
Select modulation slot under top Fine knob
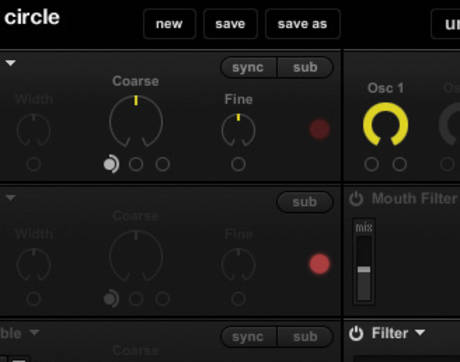click(238, 164)
